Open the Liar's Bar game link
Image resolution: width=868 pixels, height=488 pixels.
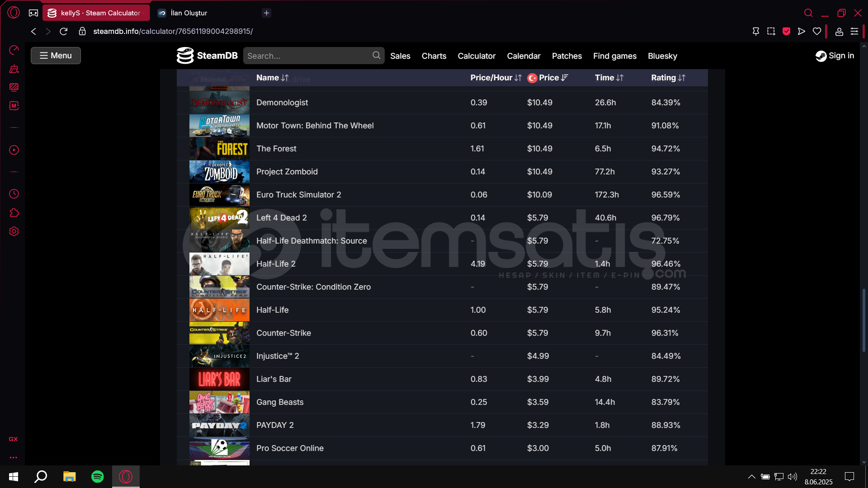point(274,379)
